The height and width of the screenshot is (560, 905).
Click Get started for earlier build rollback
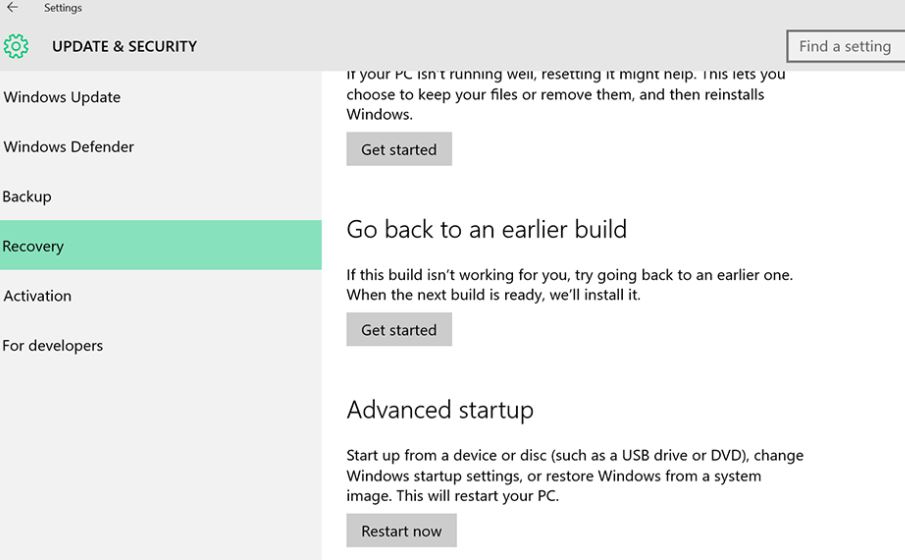(399, 329)
